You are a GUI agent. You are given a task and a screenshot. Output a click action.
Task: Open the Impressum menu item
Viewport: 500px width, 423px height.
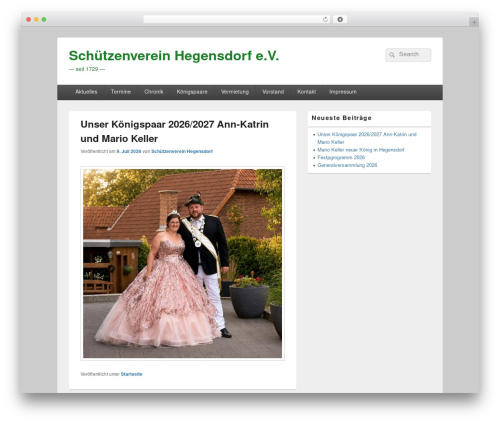pos(343,92)
